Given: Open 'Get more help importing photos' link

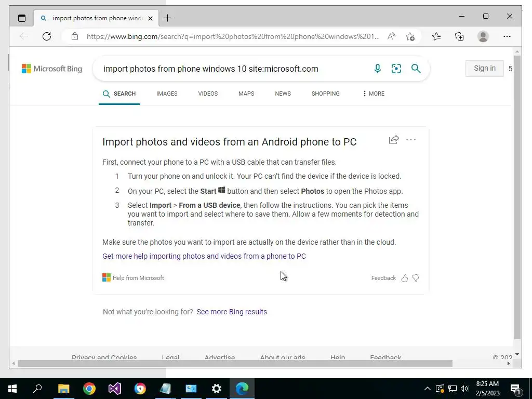Looking at the screenshot, I should [x=204, y=256].
